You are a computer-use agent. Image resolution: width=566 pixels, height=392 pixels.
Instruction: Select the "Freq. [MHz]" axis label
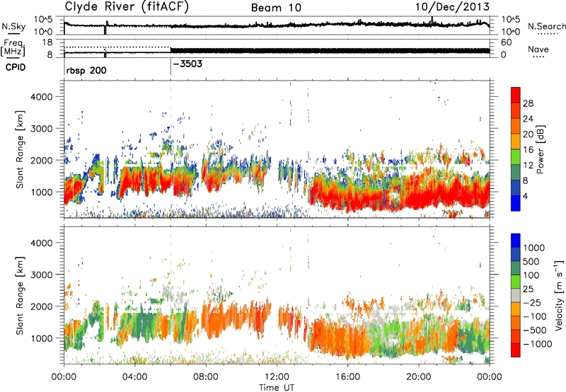[x=13, y=47]
